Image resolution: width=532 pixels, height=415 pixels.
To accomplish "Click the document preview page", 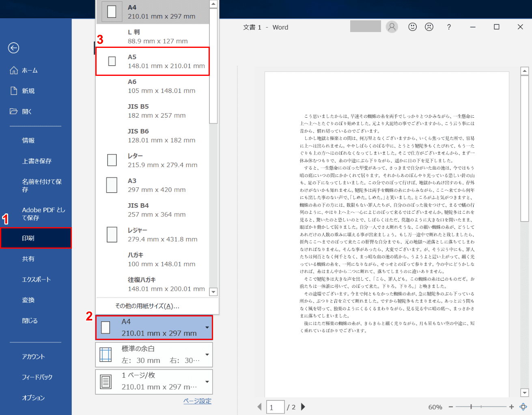I will tap(387, 234).
